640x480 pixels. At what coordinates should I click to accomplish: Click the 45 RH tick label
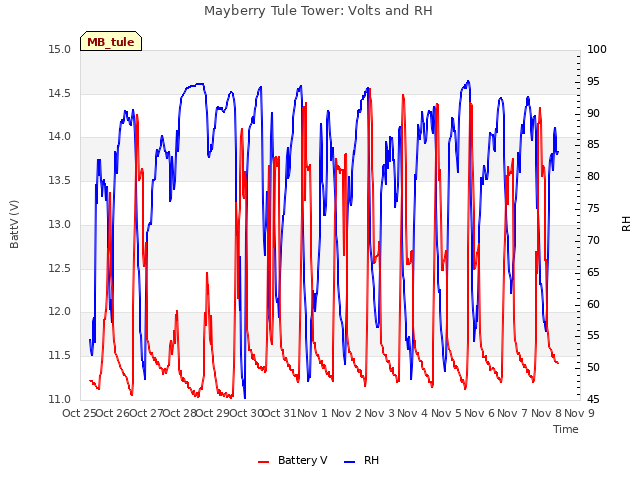593,399
